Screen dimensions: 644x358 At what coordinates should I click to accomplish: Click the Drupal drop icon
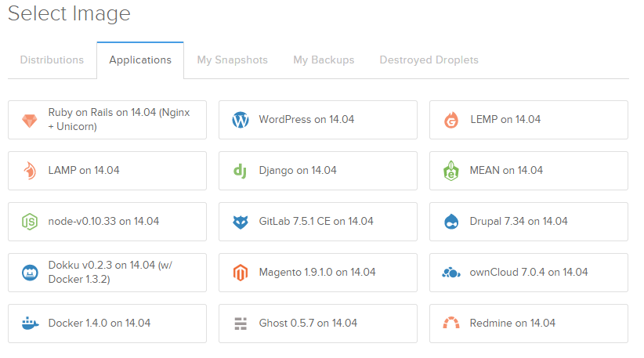[x=451, y=222]
